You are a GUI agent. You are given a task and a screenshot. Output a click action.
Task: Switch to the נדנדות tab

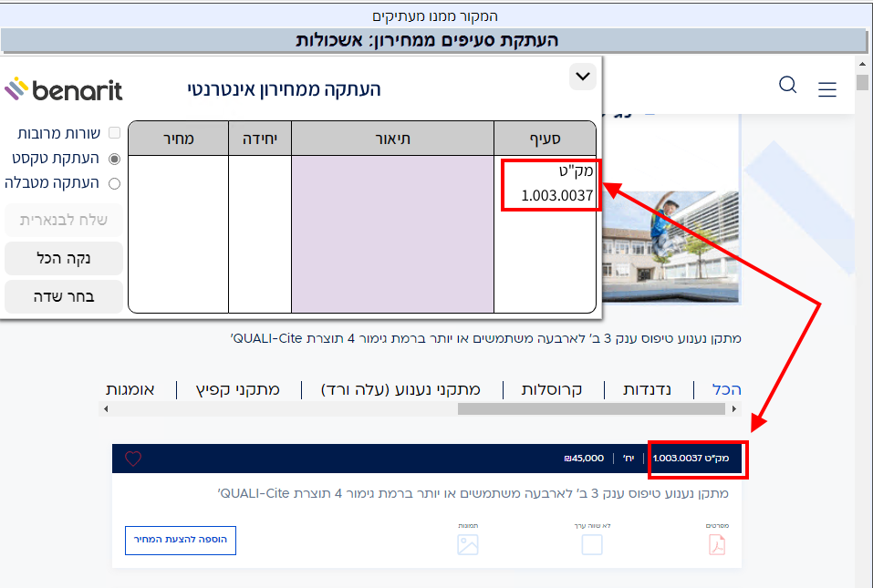[647, 389]
